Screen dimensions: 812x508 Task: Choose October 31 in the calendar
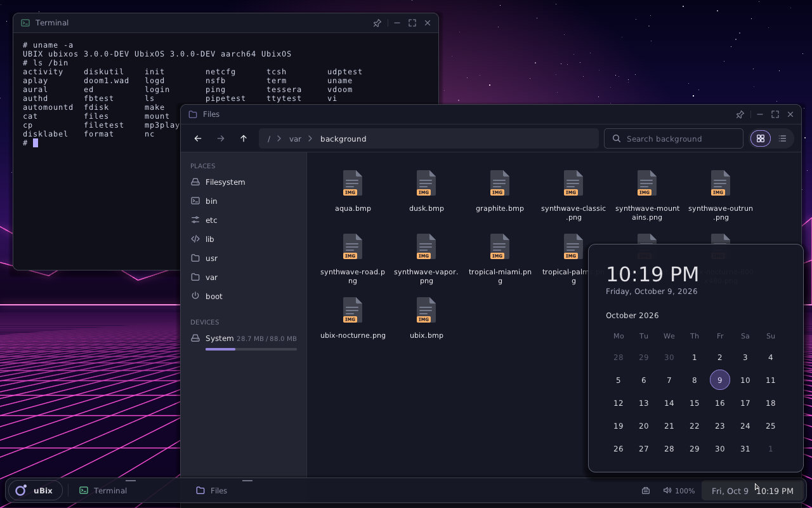(745, 448)
